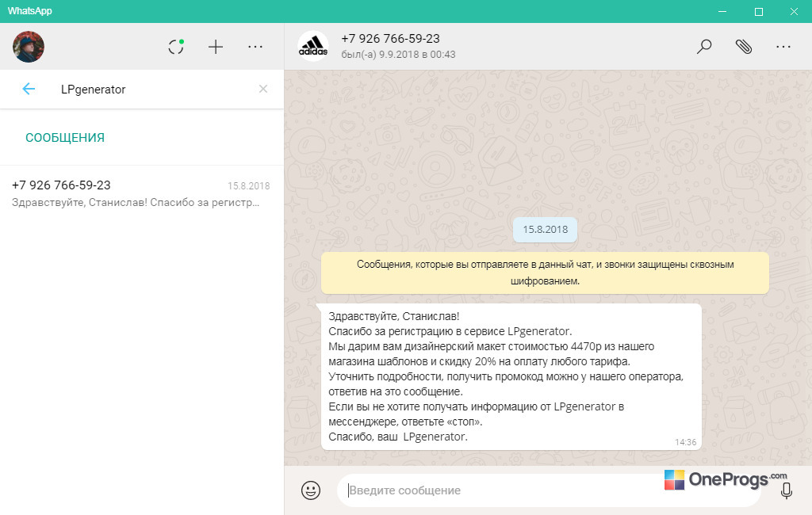Record voice message with microphone icon
The height and width of the screenshot is (515, 812).
pyautogui.click(x=786, y=490)
